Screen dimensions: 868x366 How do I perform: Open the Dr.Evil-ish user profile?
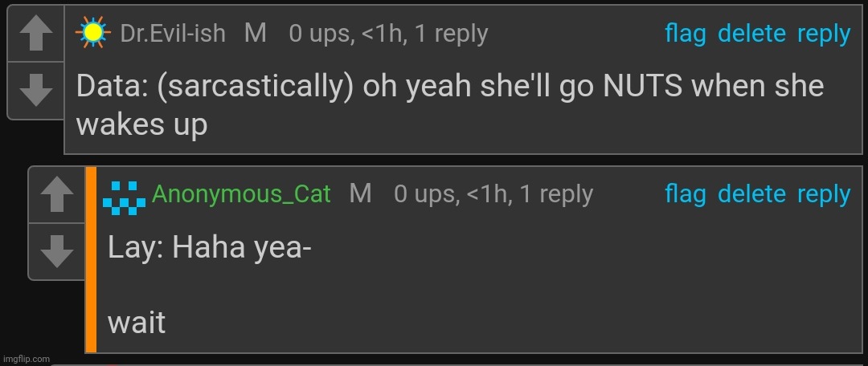(173, 34)
